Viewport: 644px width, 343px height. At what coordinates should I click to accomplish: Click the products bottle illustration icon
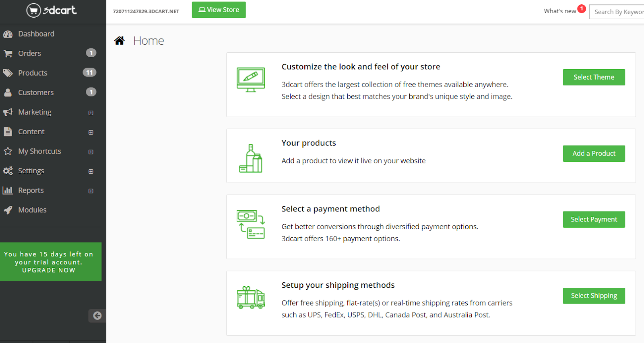(x=251, y=158)
